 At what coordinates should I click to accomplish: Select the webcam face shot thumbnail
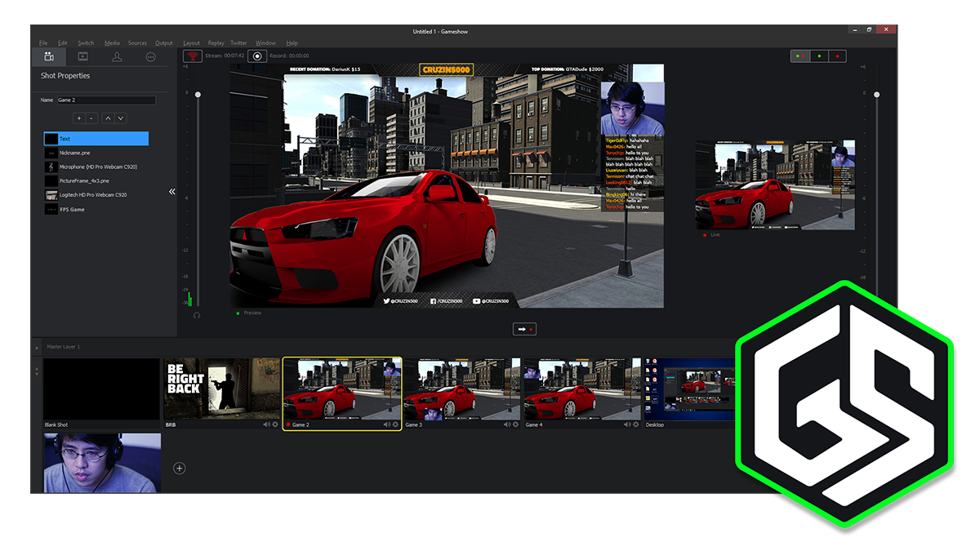[102, 463]
